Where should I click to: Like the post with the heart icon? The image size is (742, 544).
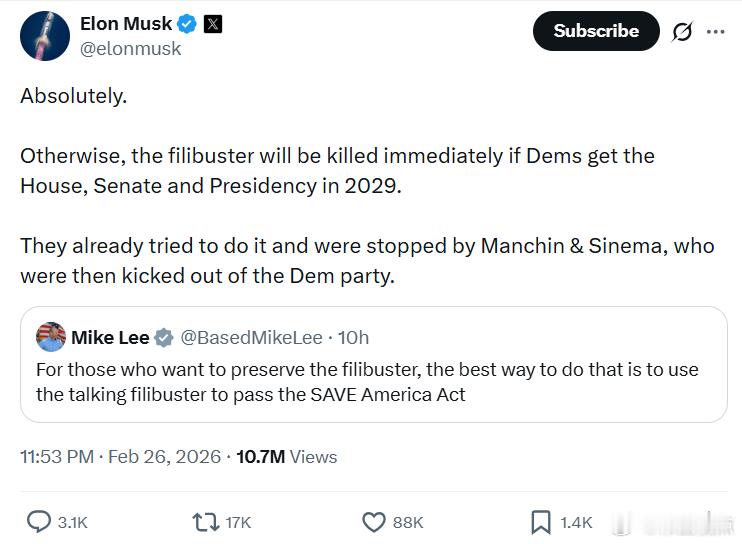373,522
